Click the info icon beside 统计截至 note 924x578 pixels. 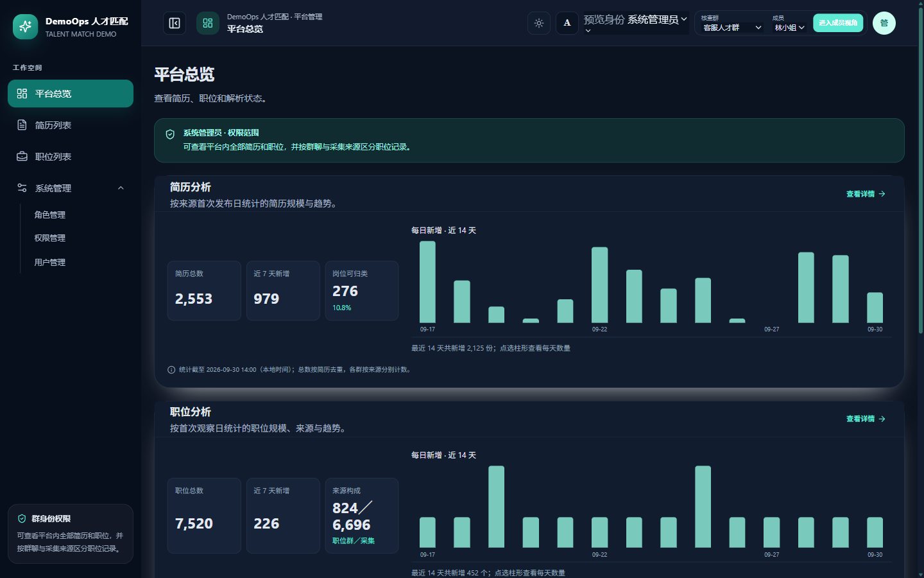(171, 370)
